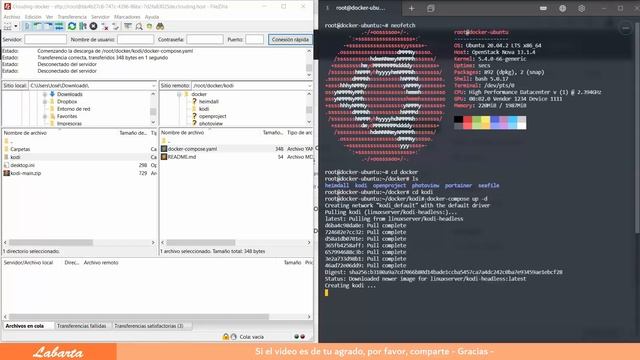Open file search with binoculars icon
The height and width of the screenshot is (360, 640).
point(160,27)
